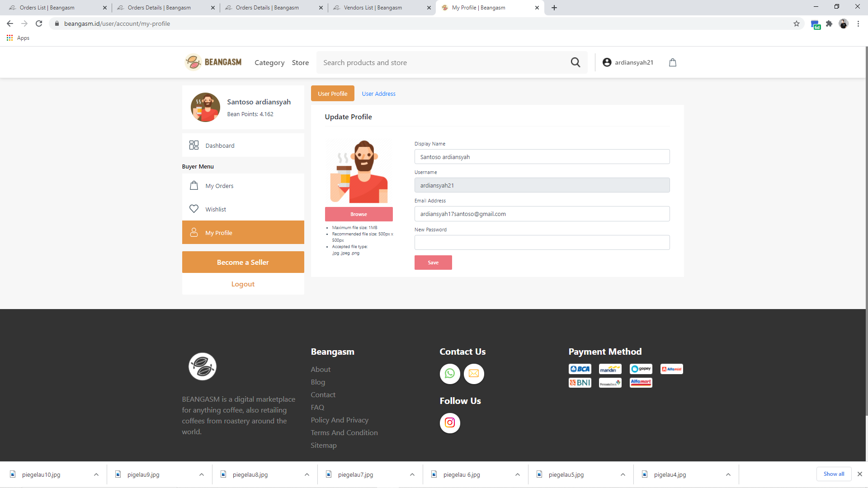Open email contact icon in footer
868x488 pixels.
pos(474,374)
